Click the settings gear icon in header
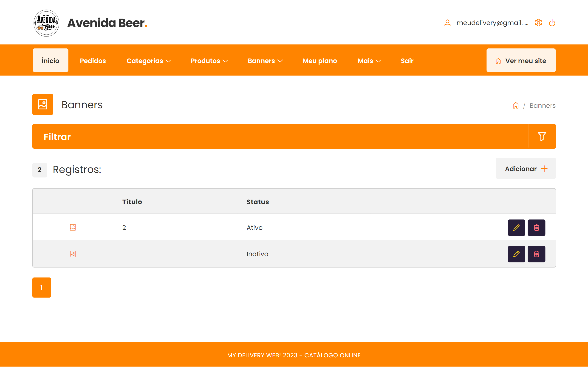This screenshot has width=588, height=367. pos(538,23)
